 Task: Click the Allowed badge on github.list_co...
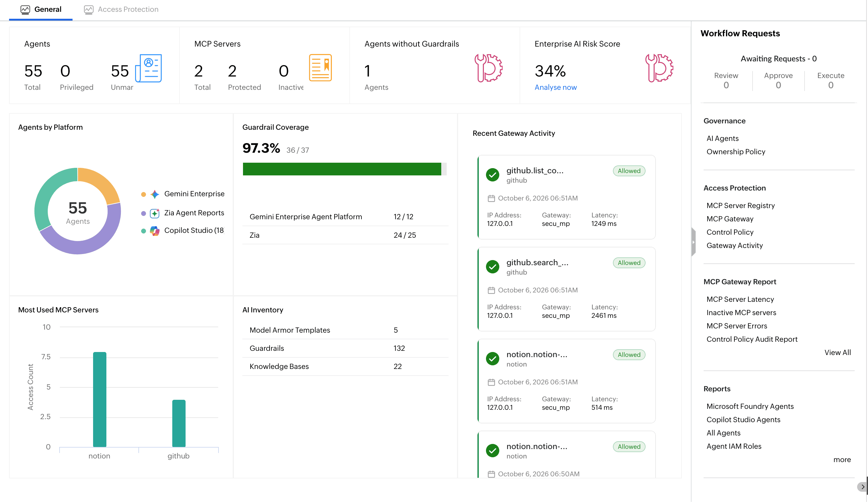(629, 171)
